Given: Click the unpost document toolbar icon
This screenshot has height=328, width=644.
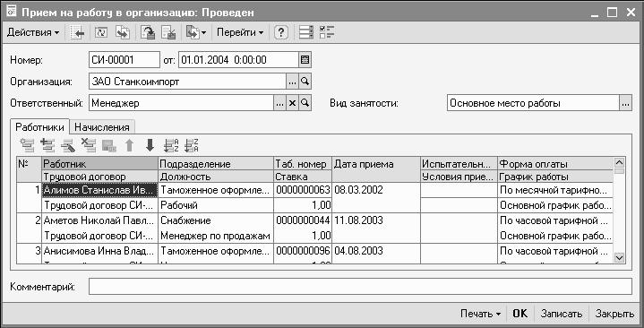Looking at the screenshot, I should 168,32.
